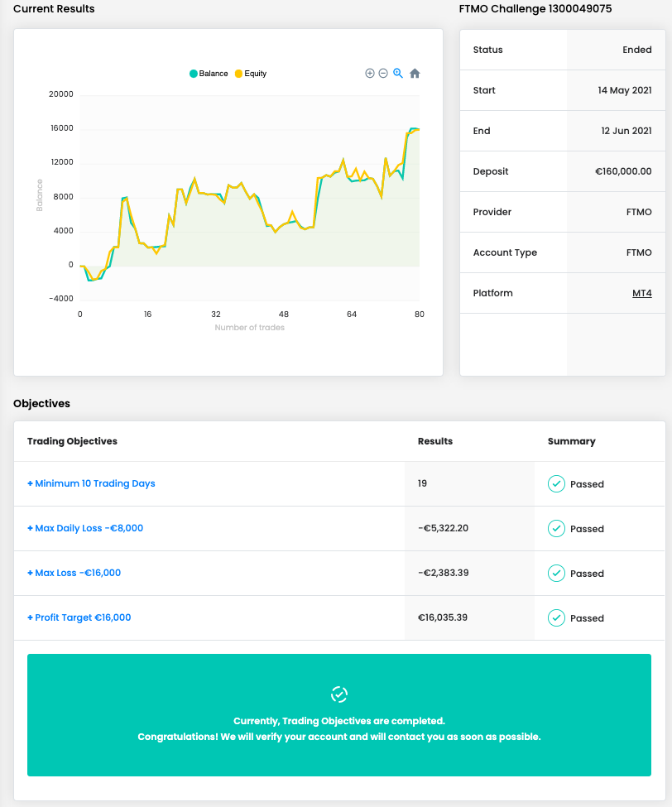
Task: Click the x-axis tick label 48
Action: tap(284, 314)
